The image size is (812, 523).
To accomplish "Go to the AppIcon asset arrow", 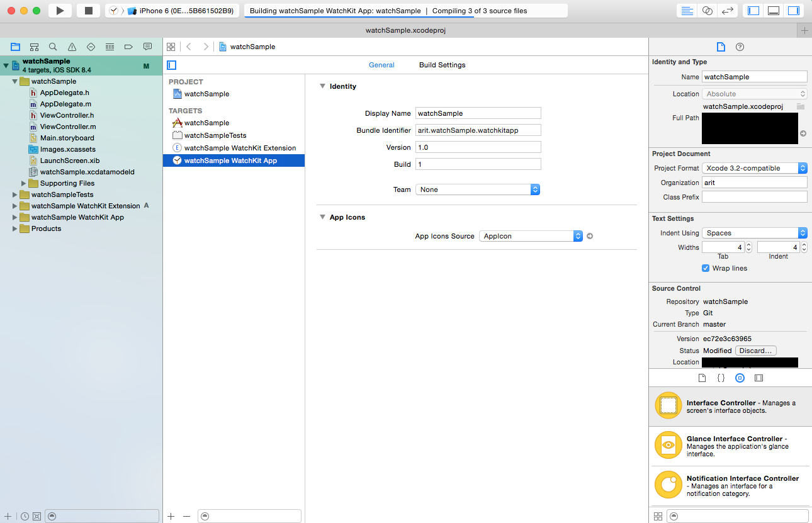I will tap(590, 236).
